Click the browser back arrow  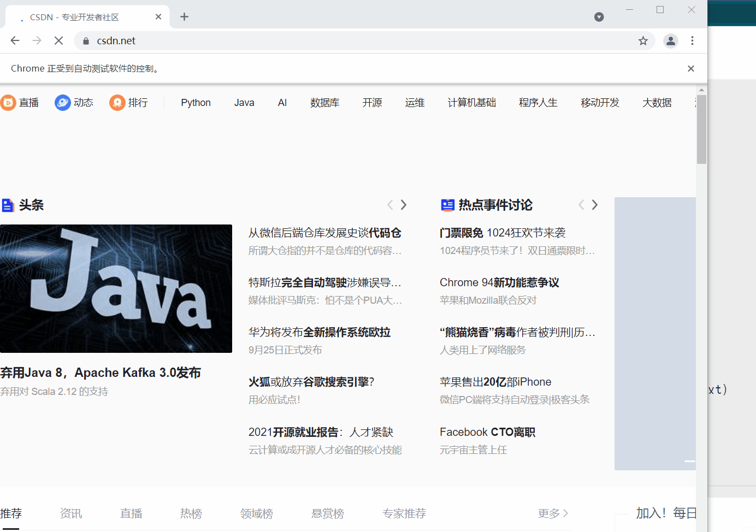pos(15,40)
